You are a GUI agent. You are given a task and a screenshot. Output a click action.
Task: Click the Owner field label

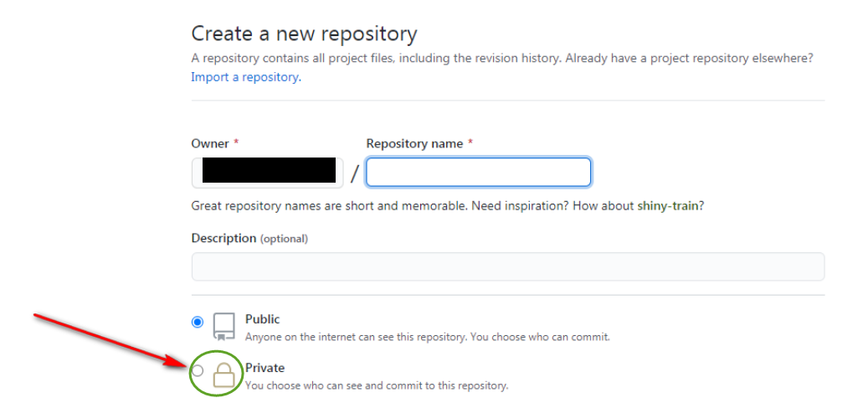point(209,144)
